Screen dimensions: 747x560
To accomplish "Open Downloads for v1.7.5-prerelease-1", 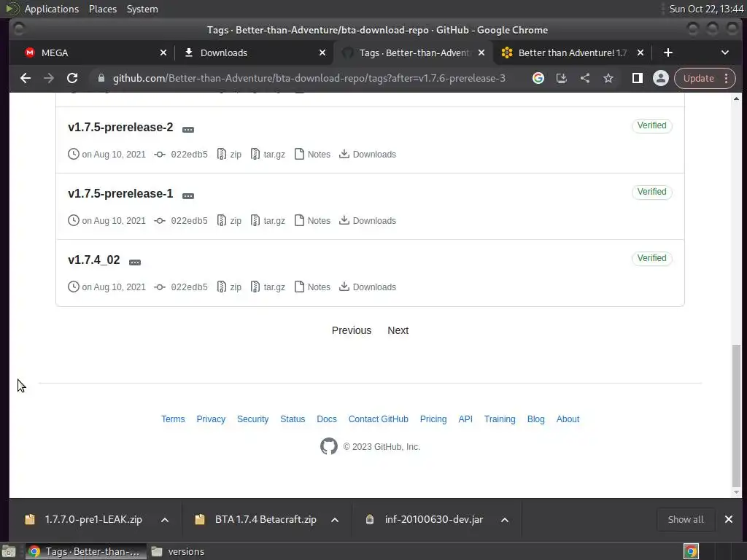I will coord(368,220).
